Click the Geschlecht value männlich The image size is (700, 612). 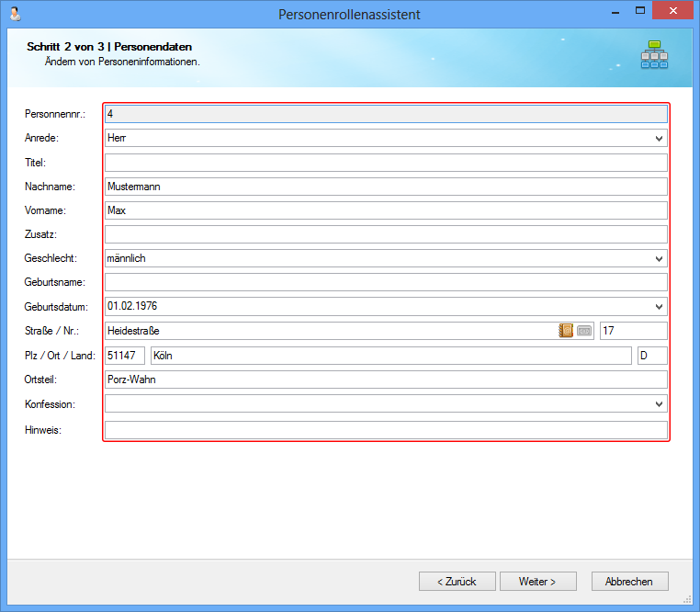(x=127, y=258)
